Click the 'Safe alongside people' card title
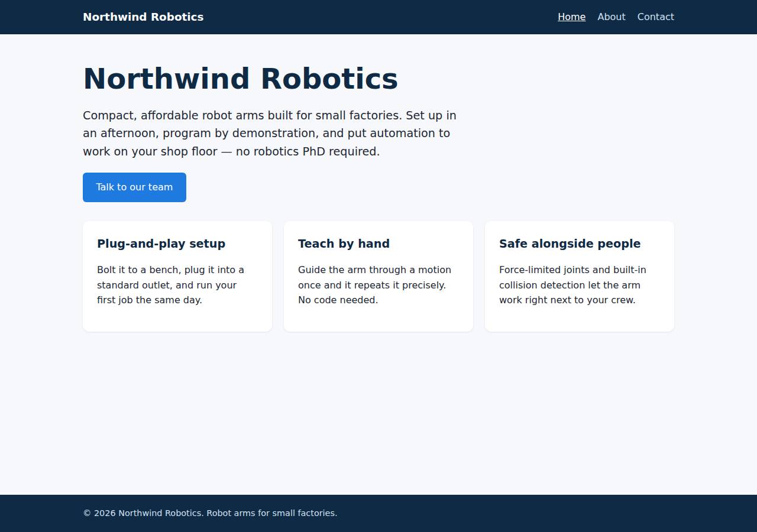Viewport: 757px width, 532px height. (570, 244)
